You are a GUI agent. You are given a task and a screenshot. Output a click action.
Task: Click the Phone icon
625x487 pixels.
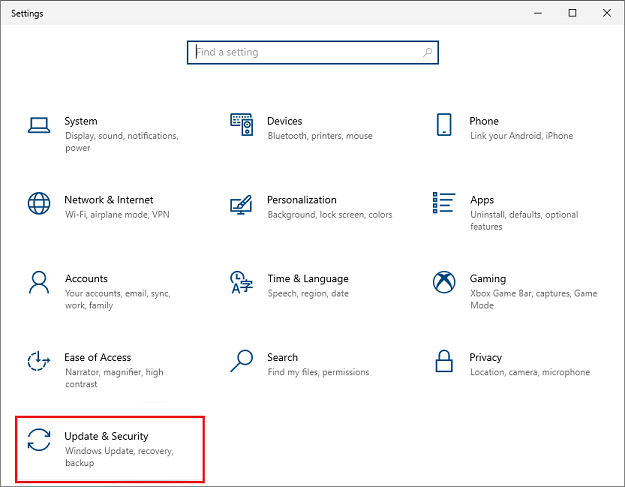(444, 125)
